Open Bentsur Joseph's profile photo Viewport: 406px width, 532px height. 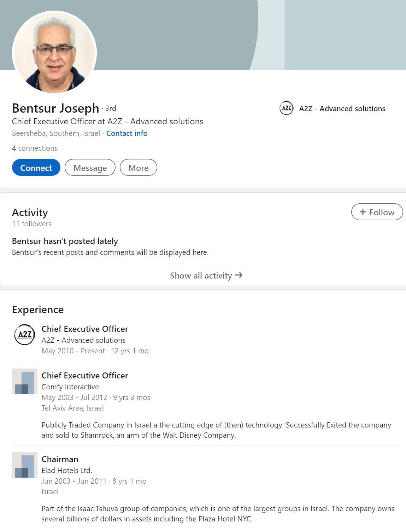pos(54,53)
